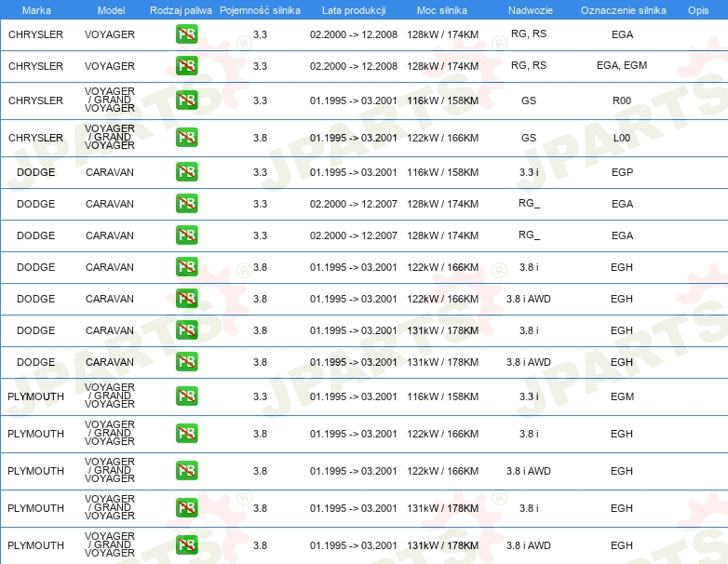
Task: Click 'GS' body cell in the L00 row
Action: click(x=529, y=138)
